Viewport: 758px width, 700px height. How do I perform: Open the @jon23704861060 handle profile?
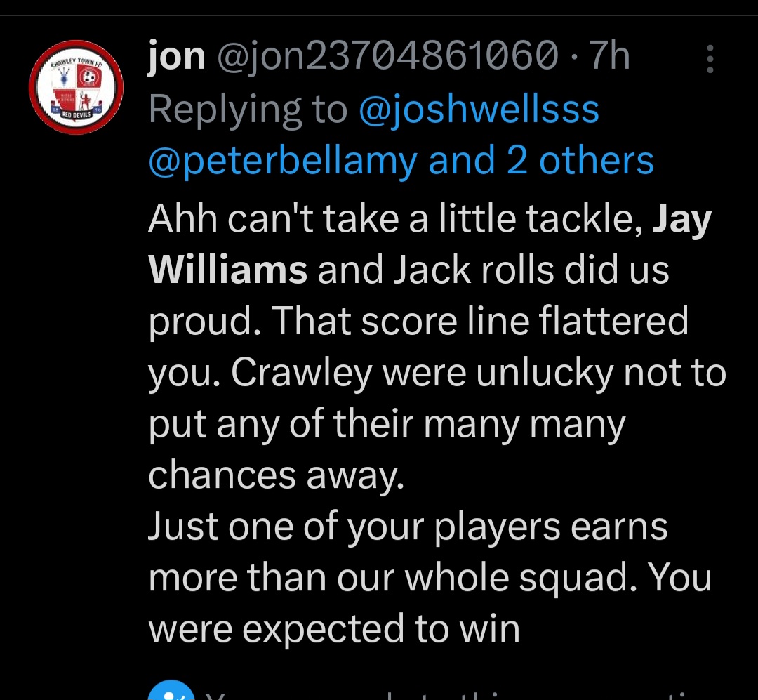click(387, 57)
